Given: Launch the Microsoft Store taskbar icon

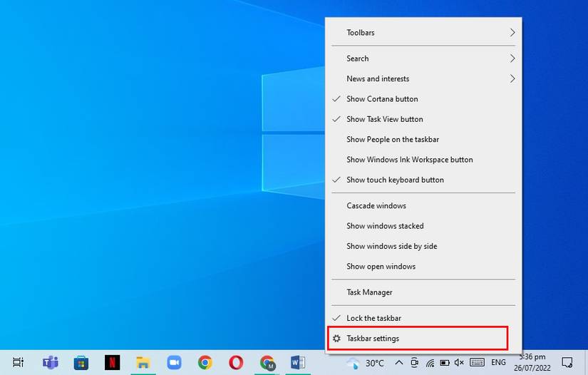Looking at the screenshot, I should coord(81,362).
